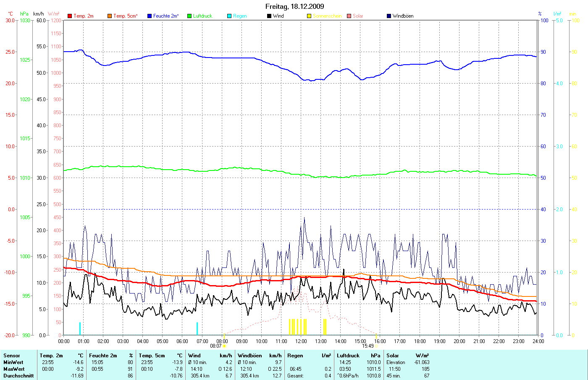Click the green Luftdruck legend swatch
The image size is (588, 380).
(x=189, y=16)
